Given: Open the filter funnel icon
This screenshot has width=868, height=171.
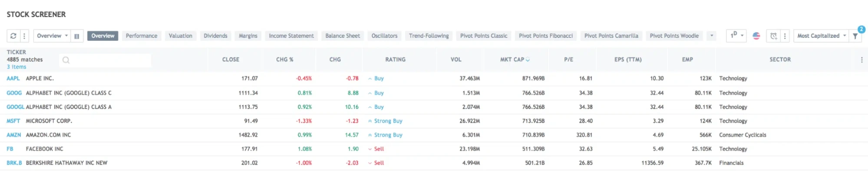Looking at the screenshot, I should click(855, 36).
